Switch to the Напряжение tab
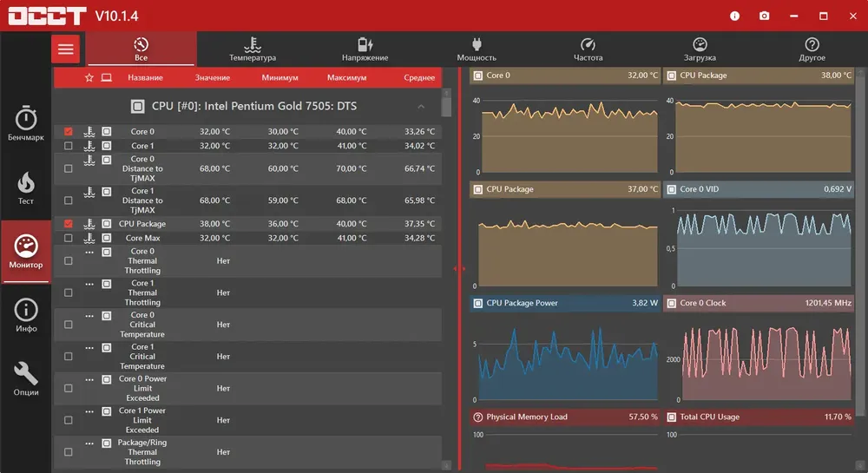 [365, 49]
